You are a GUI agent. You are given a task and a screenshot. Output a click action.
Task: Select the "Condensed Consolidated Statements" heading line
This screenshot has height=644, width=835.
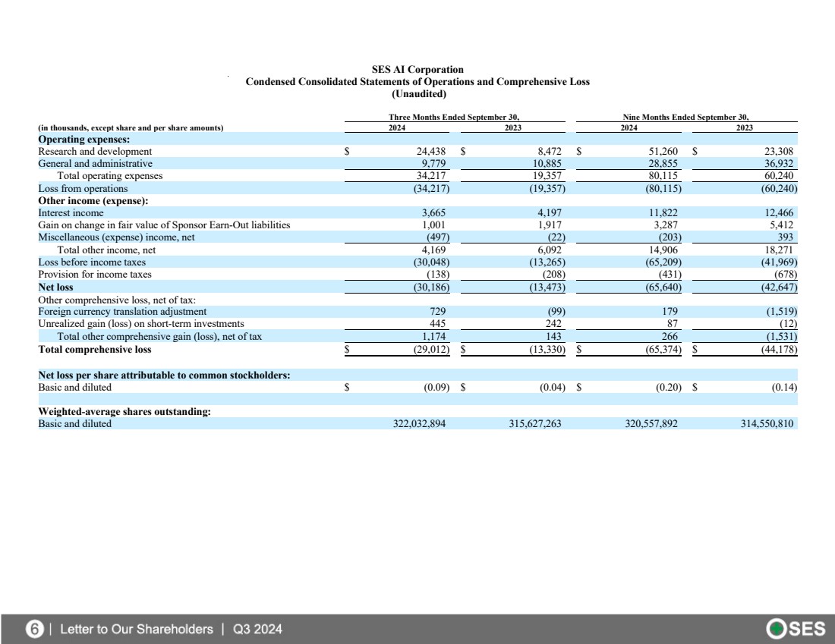point(417,81)
